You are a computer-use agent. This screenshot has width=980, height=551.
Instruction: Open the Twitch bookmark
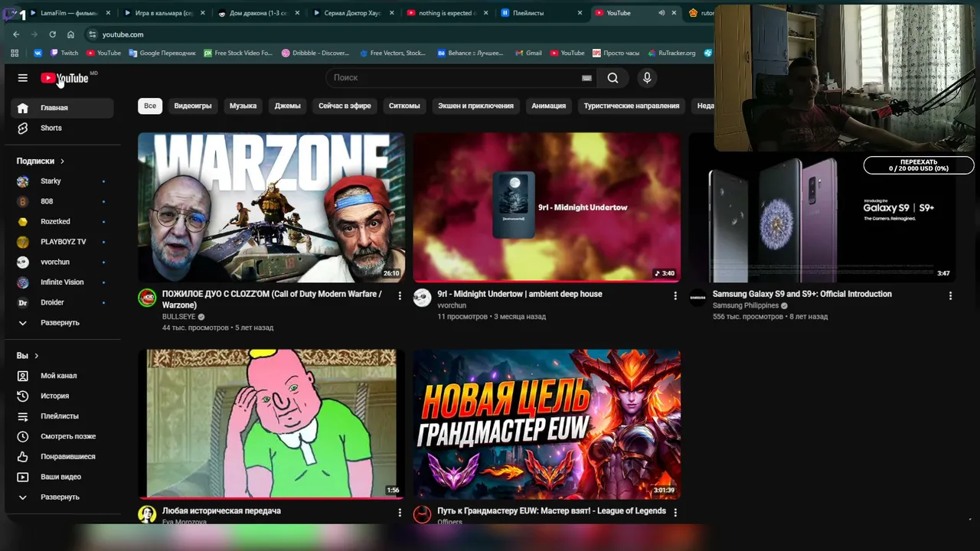click(64, 53)
